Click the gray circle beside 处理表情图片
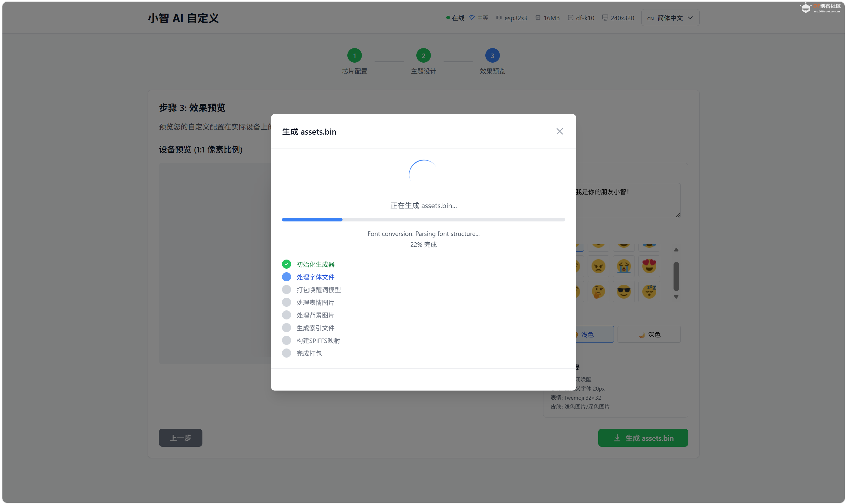Image resolution: width=846 pixels, height=504 pixels. tap(286, 302)
